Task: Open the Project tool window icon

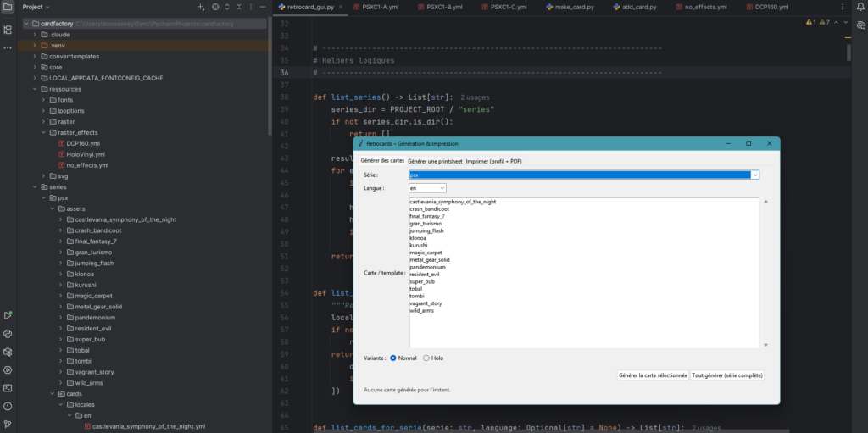Action: (x=8, y=7)
